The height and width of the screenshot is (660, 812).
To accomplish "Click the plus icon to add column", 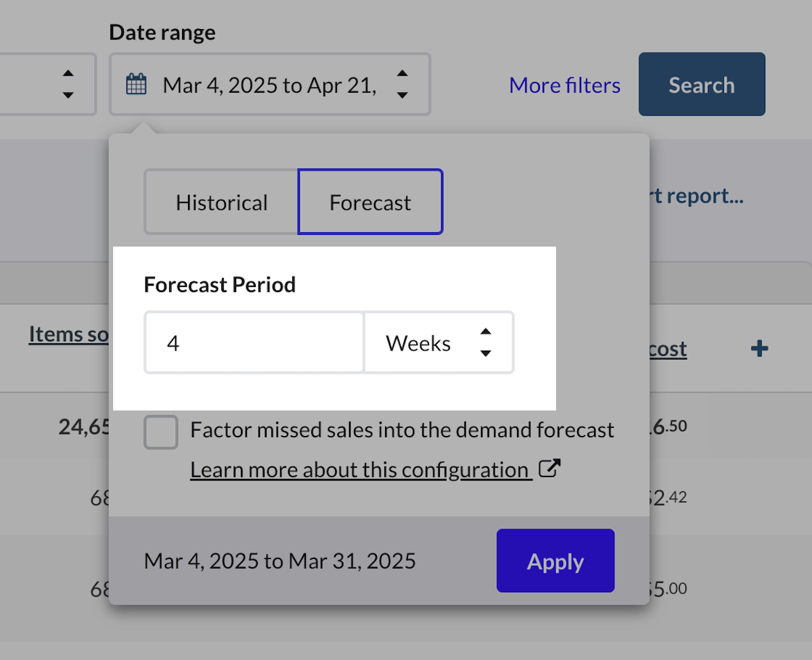I will click(759, 349).
